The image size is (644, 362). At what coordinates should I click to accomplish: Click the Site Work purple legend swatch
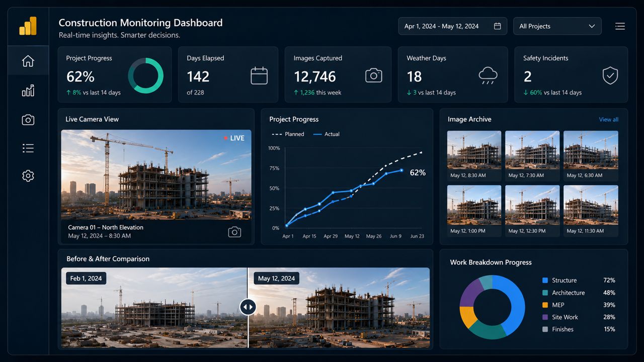(x=545, y=317)
